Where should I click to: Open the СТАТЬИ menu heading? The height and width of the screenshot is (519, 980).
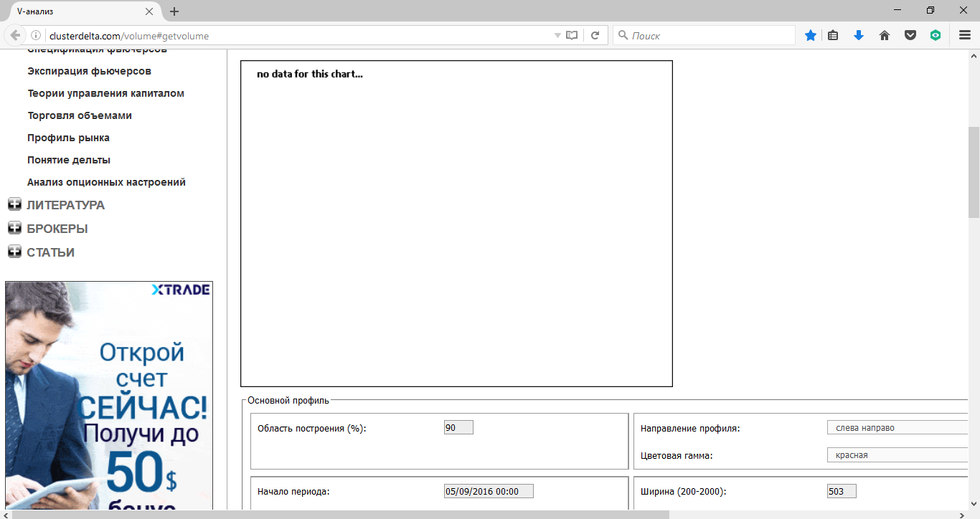pos(51,252)
